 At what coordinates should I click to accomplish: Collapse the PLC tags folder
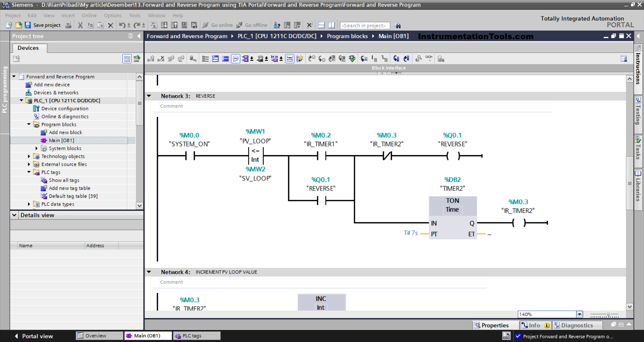(x=29, y=172)
